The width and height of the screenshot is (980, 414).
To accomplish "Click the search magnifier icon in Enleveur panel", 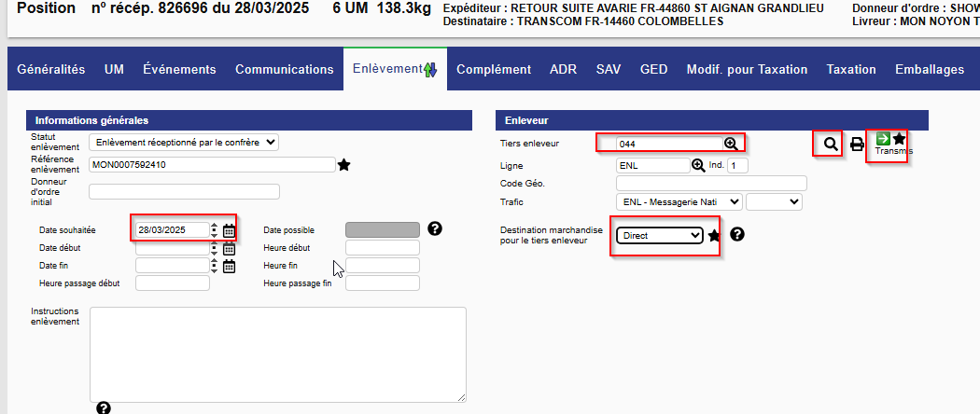I will (x=830, y=145).
